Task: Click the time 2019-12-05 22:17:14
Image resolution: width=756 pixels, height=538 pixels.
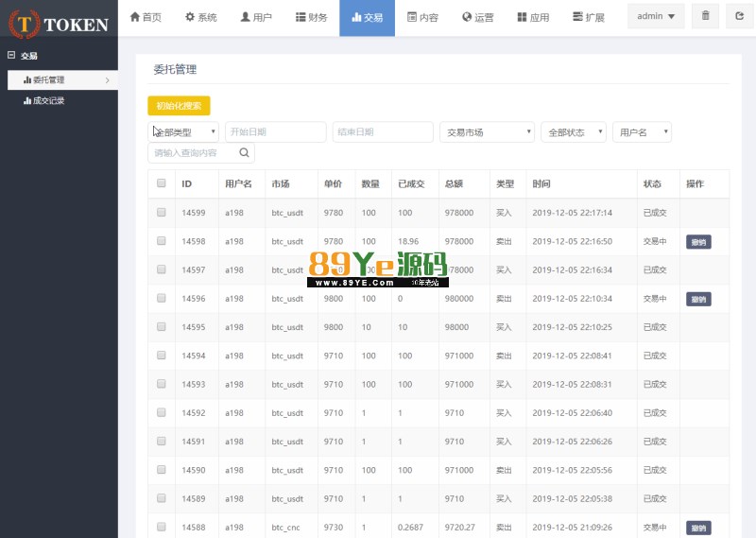Action: [573, 213]
